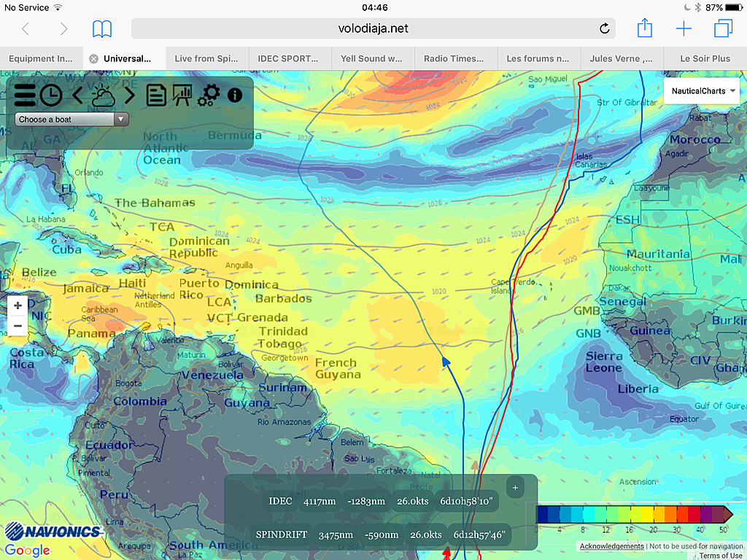Step to next weather forecast
Image resolution: width=747 pixels, height=560 pixels.
pyautogui.click(x=129, y=96)
